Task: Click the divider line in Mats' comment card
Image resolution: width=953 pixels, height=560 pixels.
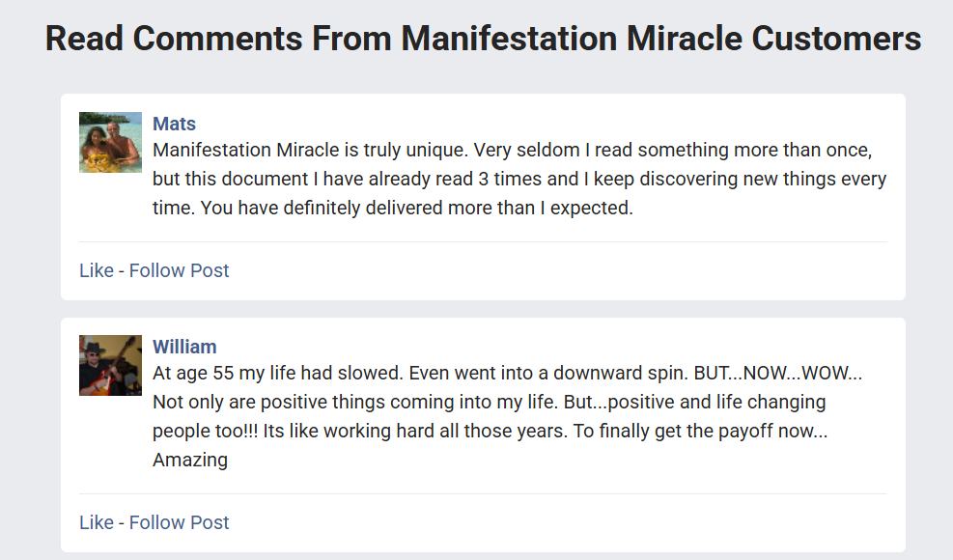Action: (483, 242)
